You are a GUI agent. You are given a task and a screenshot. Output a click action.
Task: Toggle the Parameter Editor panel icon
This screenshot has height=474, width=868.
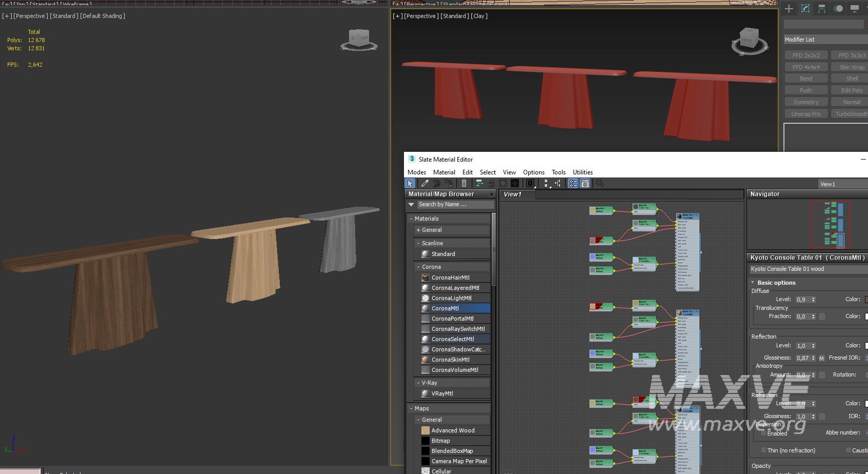[585, 183]
